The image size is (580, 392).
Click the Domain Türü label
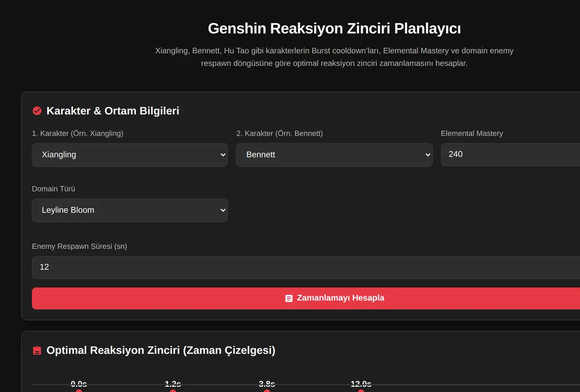click(54, 189)
